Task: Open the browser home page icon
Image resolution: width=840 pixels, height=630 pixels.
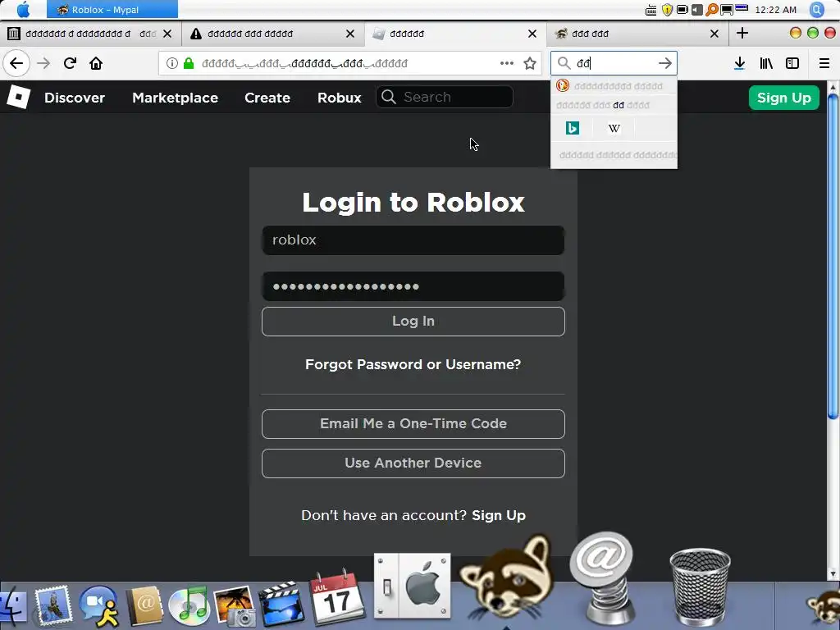Action: 96,63
